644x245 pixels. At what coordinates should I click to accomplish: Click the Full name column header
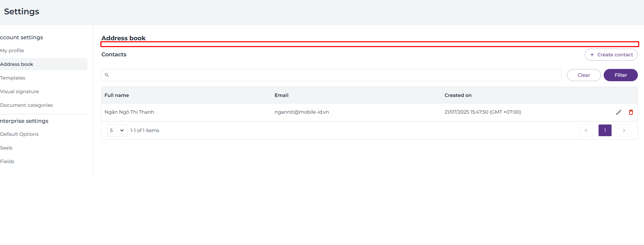pos(117,95)
